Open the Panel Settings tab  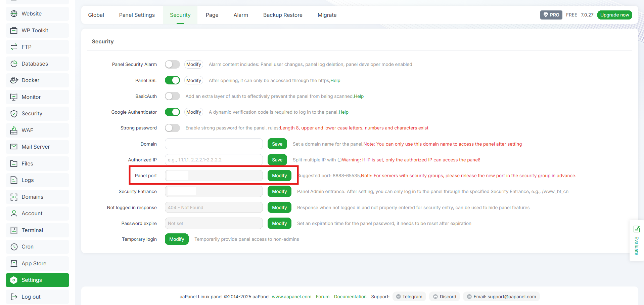137,15
